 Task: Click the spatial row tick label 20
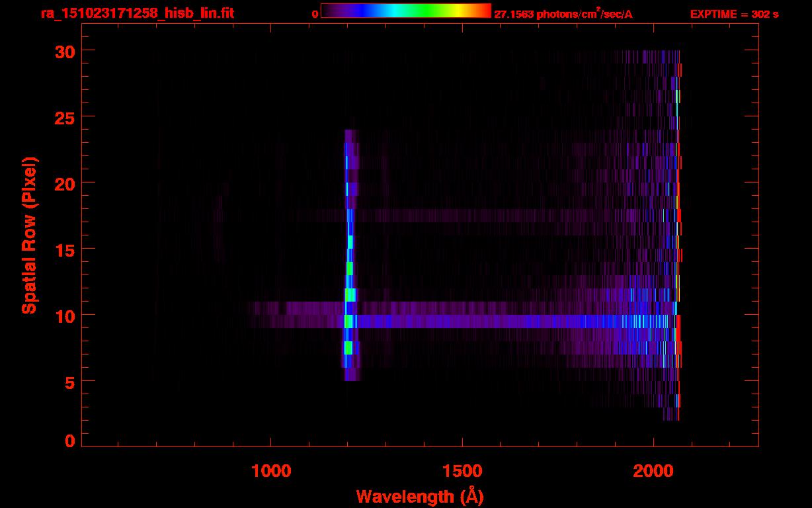63,183
